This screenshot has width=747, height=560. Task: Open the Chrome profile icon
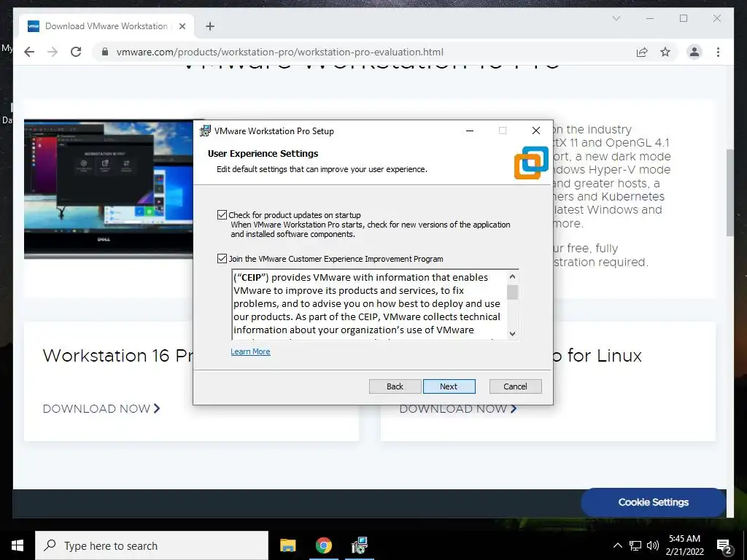tap(694, 52)
